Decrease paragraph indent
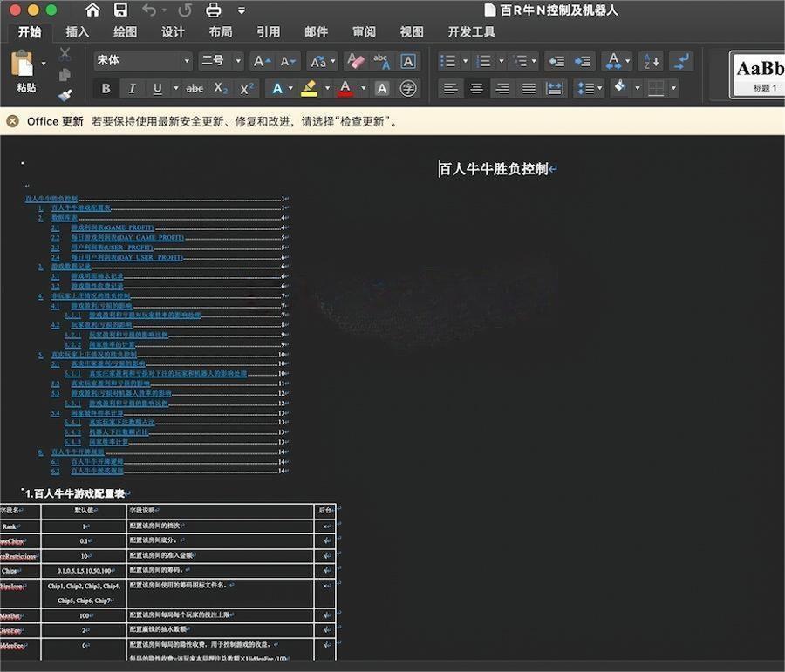The height and width of the screenshot is (672, 785). [x=556, y=62]
